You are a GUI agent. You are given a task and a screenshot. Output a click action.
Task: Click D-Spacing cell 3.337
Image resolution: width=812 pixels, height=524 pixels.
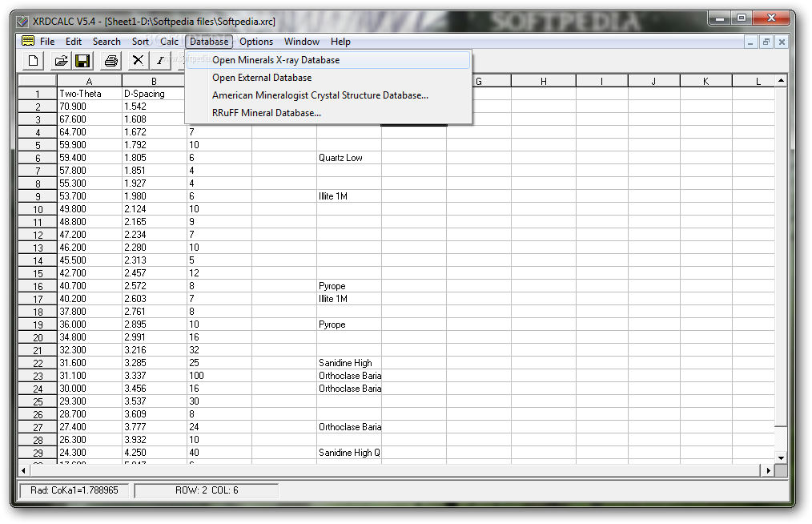(155, 376)
